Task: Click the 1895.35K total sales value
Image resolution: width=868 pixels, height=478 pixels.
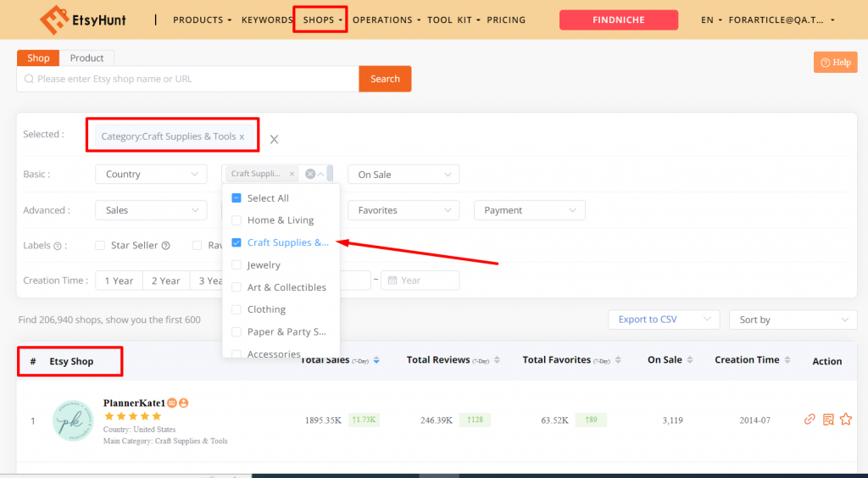Action: pos(323,420)
